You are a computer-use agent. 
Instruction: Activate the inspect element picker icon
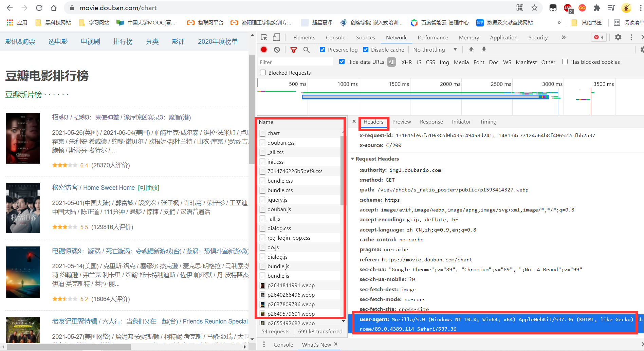coord(264,37)
